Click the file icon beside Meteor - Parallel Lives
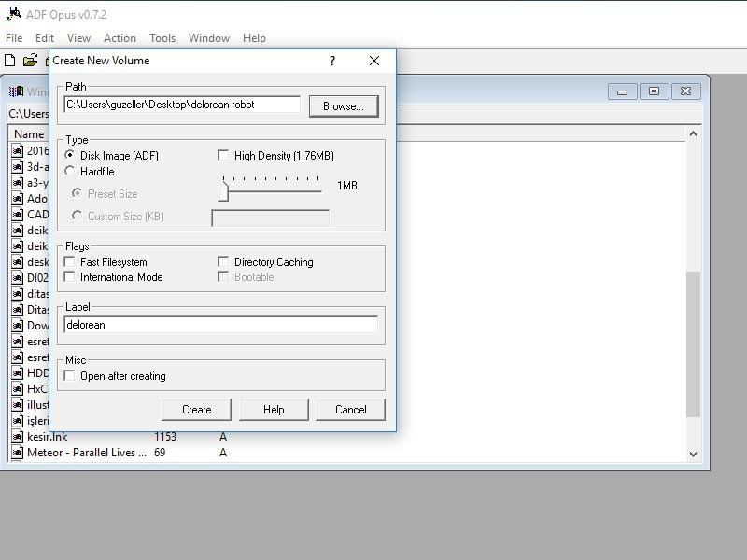 [x=17, y=453]
